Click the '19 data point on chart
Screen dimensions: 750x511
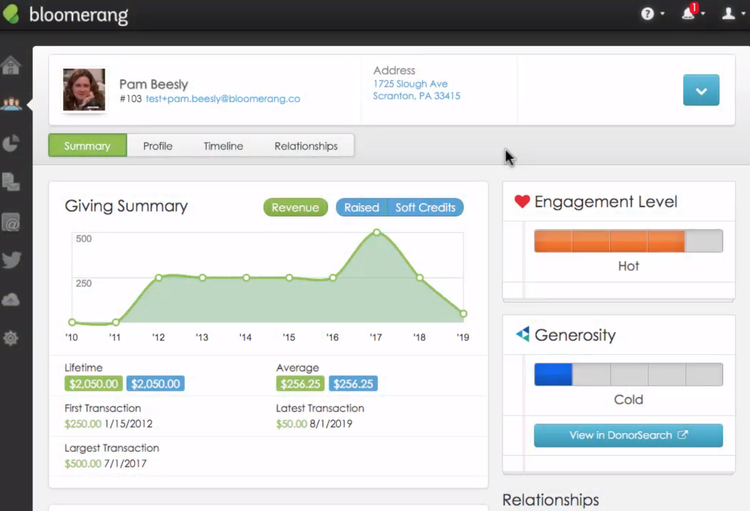[x=463, y=314]
